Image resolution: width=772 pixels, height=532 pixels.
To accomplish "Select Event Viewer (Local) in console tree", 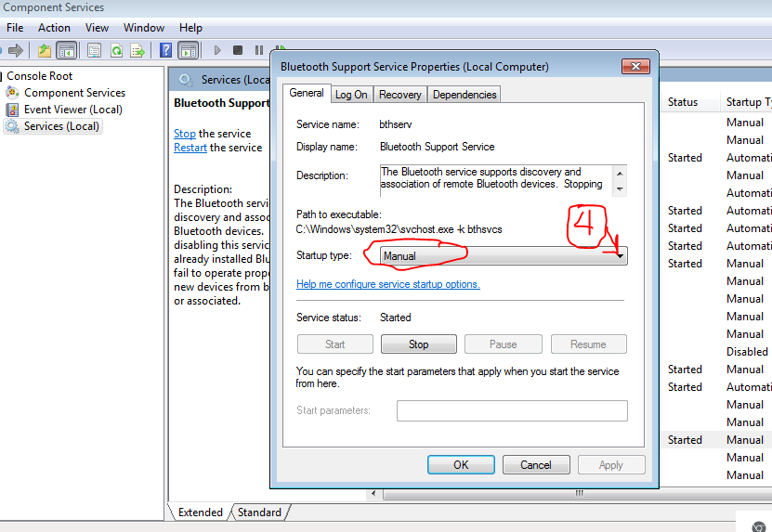I will coord(72,110).
